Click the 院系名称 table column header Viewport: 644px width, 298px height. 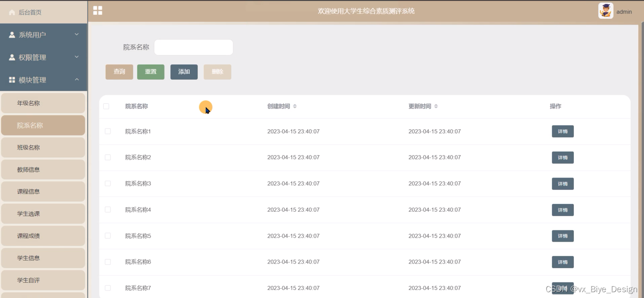136,106
